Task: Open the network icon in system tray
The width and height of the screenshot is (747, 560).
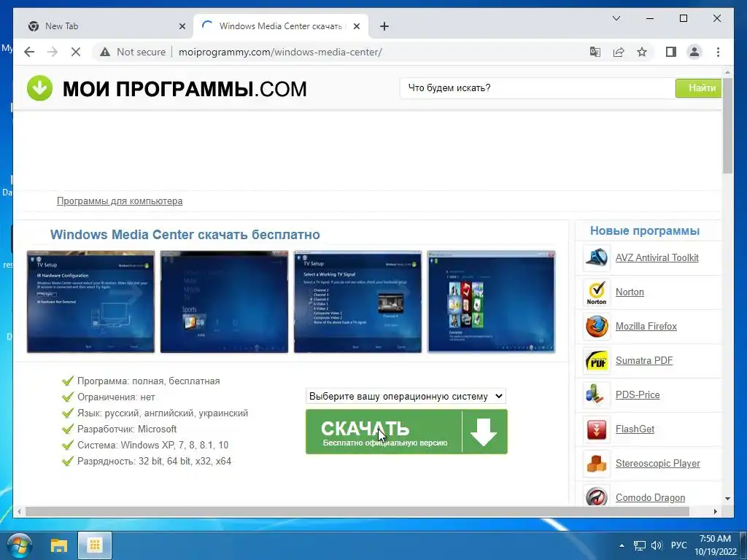Action: point(639,545)
